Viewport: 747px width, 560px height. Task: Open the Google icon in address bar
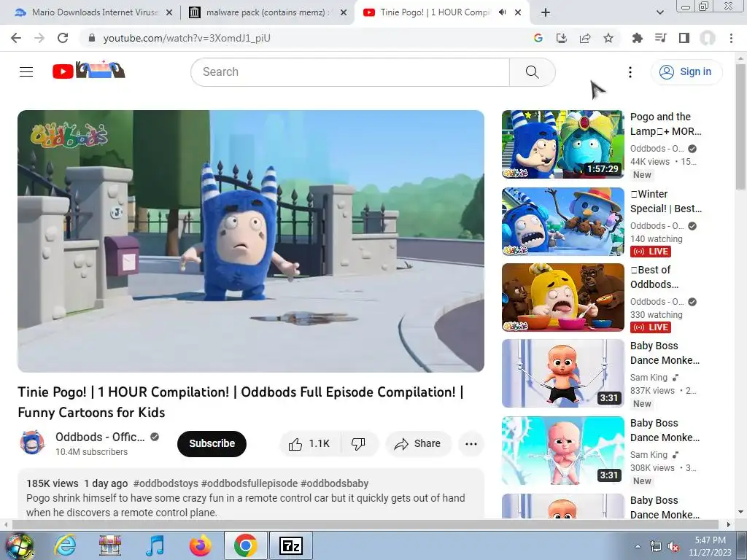click(538, 38)
